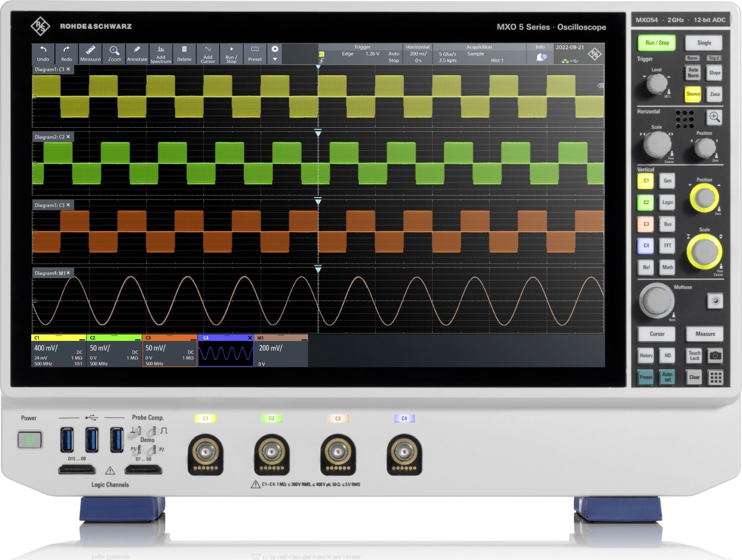Push the Autoset key
Image resolution: width=742 pixels, height=560 pixels.
pos(667,377)
